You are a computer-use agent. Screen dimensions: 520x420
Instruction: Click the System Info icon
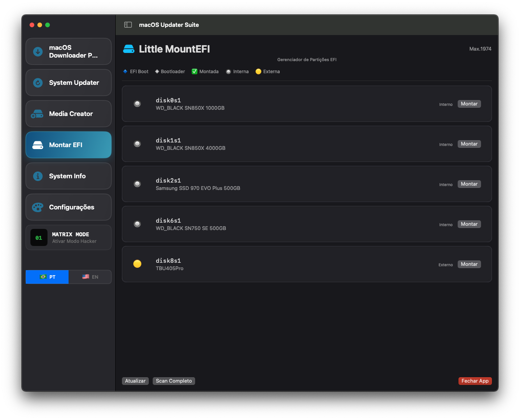coord(38,176)
